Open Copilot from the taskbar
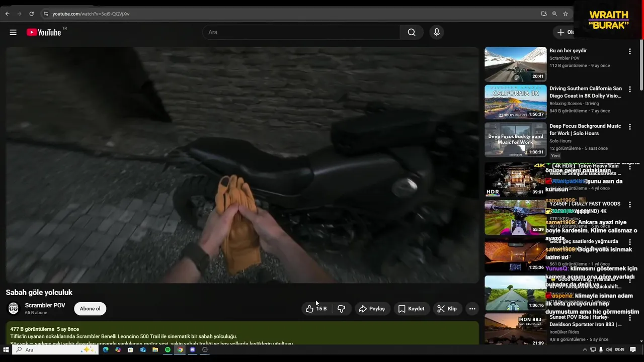The height and width of the screenshot is (362, 644). (118, 349)
